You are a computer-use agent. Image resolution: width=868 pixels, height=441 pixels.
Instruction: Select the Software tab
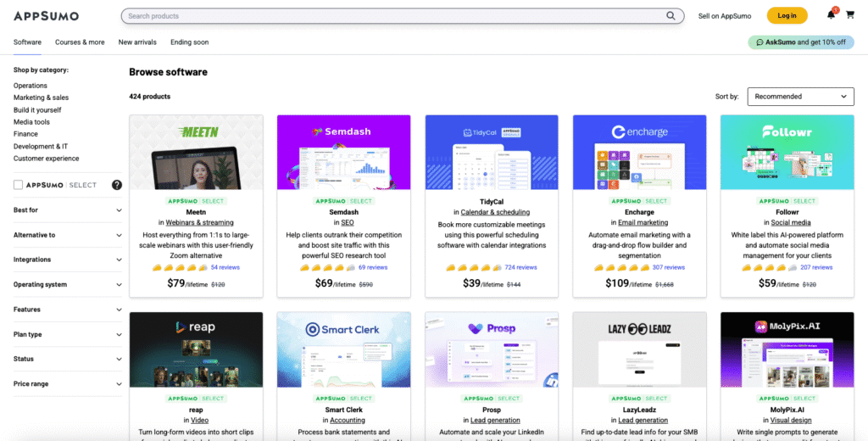(27, 42)
